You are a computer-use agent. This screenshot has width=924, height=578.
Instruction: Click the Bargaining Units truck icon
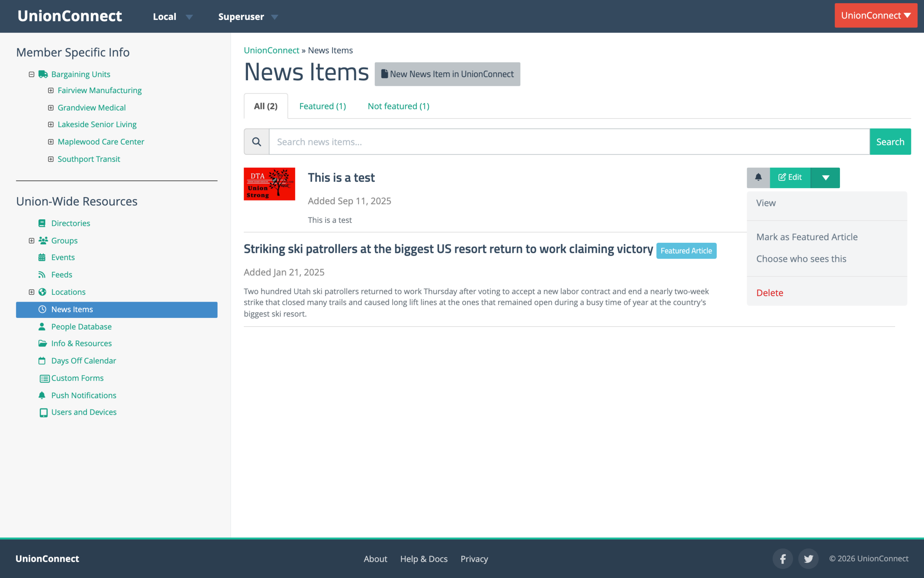click(43, 74)
